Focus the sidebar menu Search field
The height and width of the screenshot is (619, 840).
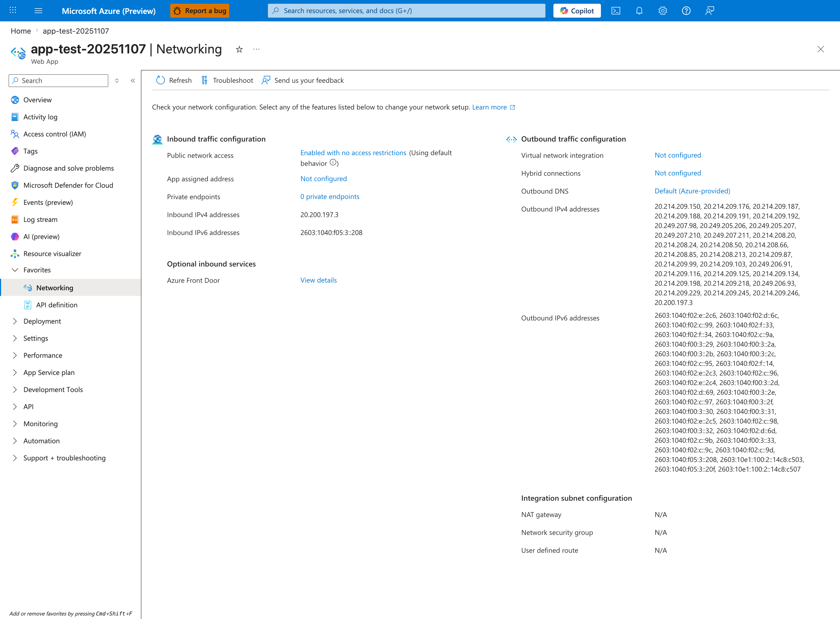click(x=58, y=81)
